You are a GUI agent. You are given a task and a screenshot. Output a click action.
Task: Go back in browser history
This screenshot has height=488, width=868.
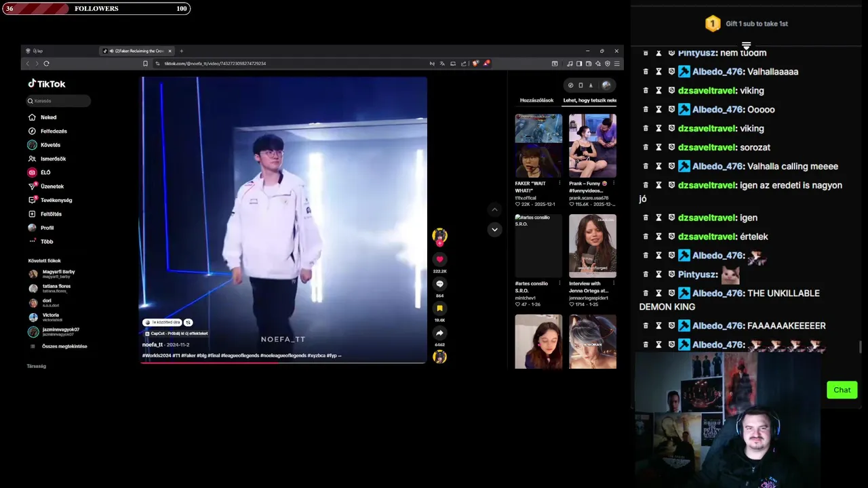pyautogui.click(x=28, y=63)
